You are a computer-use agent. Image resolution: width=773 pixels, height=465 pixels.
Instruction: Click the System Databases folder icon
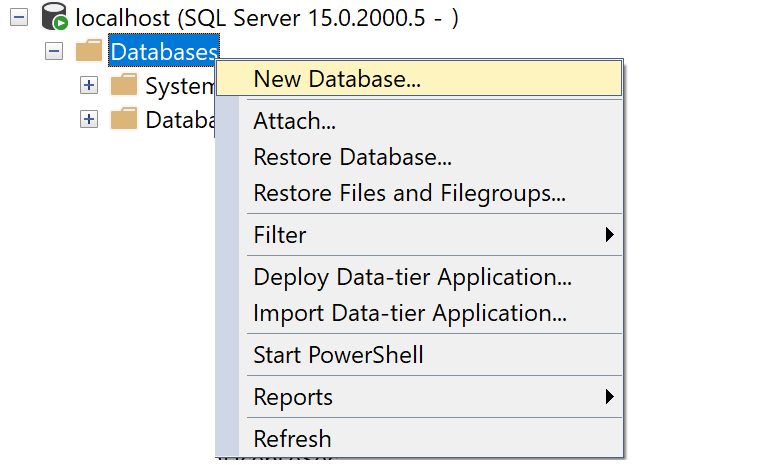(124, 85)
